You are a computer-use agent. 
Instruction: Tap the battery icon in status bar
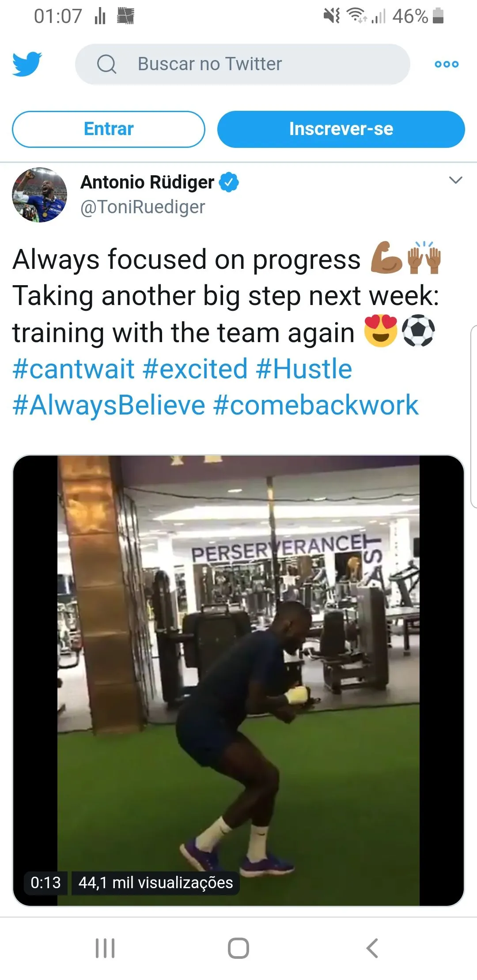pyautogui.click(x=438, y=16)
